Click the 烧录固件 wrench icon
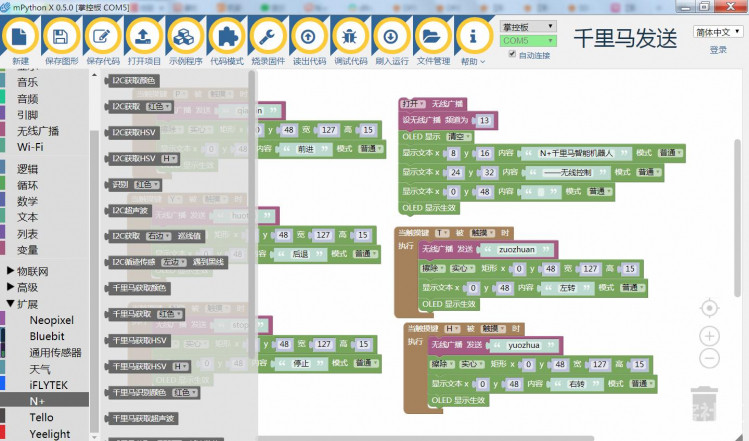This screenshot has width=749, height=441. pos(268,37)
